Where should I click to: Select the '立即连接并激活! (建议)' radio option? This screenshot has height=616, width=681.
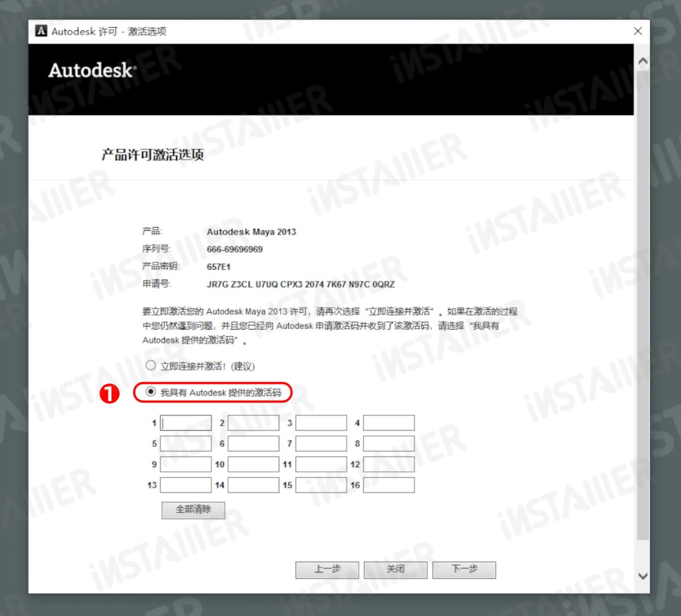pyautogui.click(x=151, y=365)
